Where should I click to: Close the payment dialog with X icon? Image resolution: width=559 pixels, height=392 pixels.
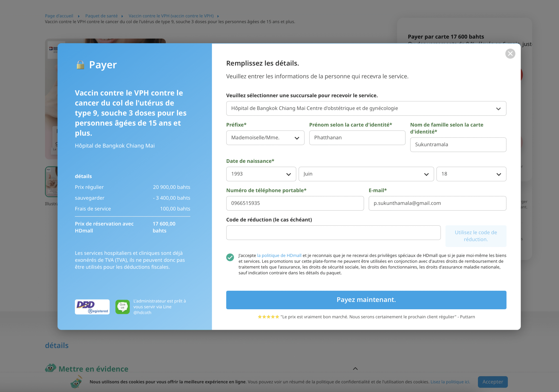(x=510, y=53)
